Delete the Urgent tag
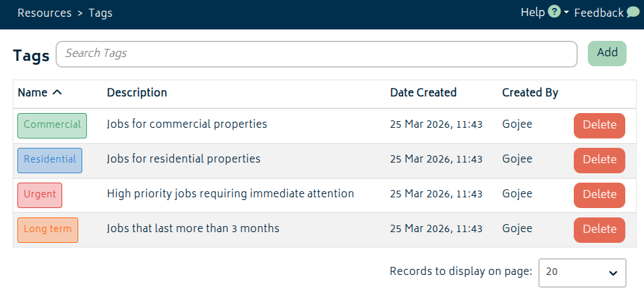 tap(599, 195)
